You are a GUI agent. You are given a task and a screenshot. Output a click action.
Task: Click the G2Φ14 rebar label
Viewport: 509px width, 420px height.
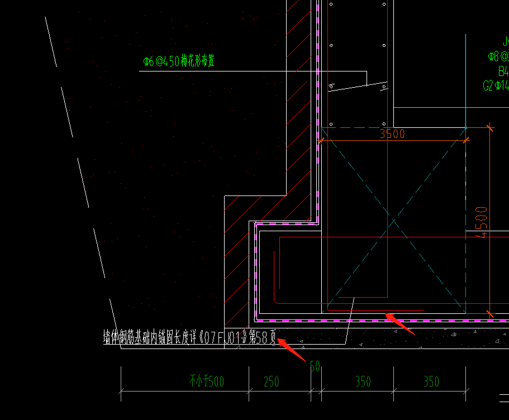tap(496, 85)
